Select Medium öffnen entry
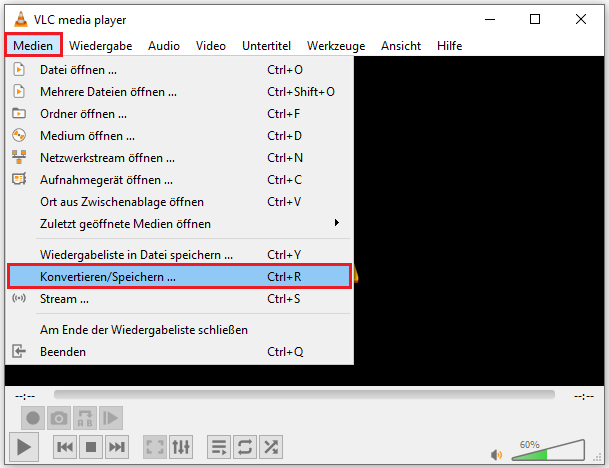The width and height of the screenshot is (609, 468). click(179, 136)
